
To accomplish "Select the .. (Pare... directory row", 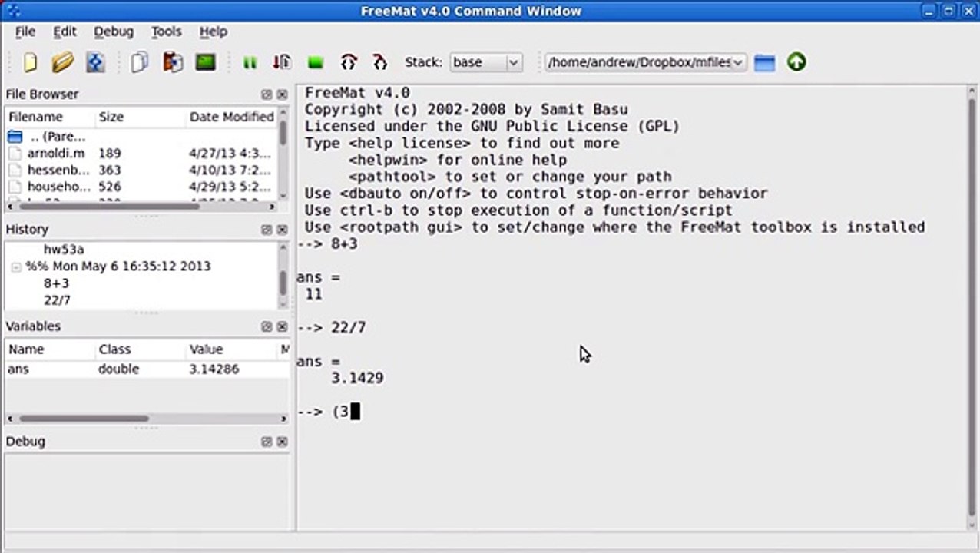I will coord(141,137).
